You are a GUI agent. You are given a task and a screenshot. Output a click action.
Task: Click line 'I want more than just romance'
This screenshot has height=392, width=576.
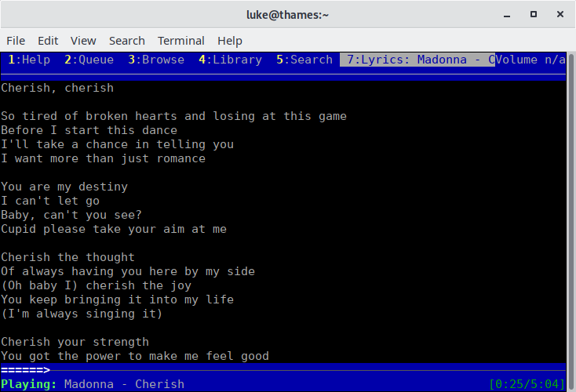click(104, 158)
